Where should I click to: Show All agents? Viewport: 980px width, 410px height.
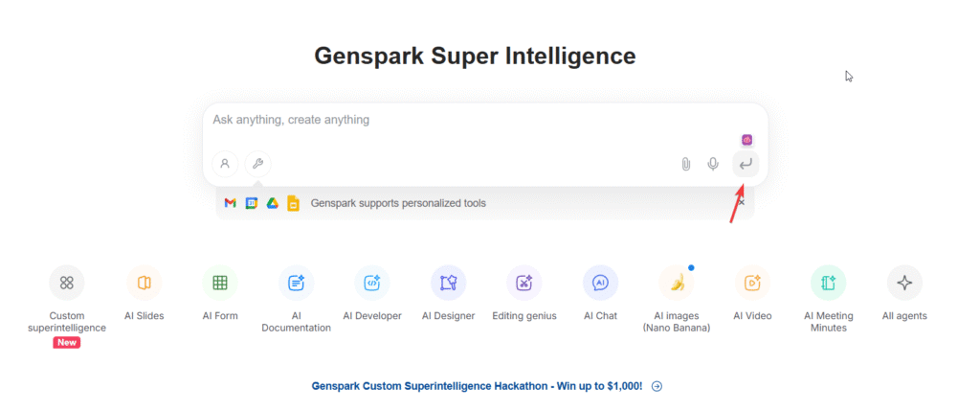pyautogui.click(x=904, y=283)
